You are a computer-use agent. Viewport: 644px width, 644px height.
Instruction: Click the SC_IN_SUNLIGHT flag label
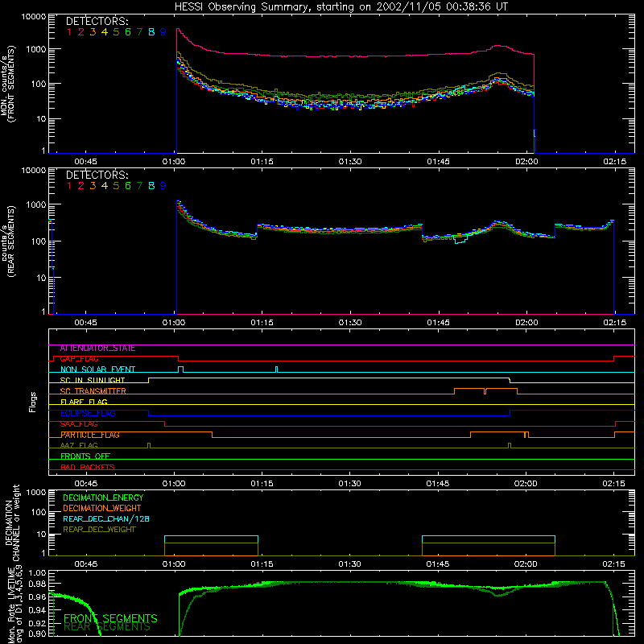[x=93, y=380]
